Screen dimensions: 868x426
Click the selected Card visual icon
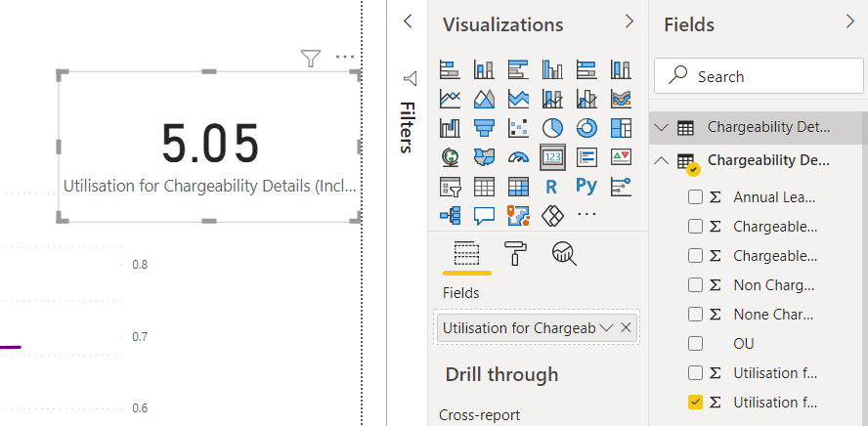click(x=552, y=157)
